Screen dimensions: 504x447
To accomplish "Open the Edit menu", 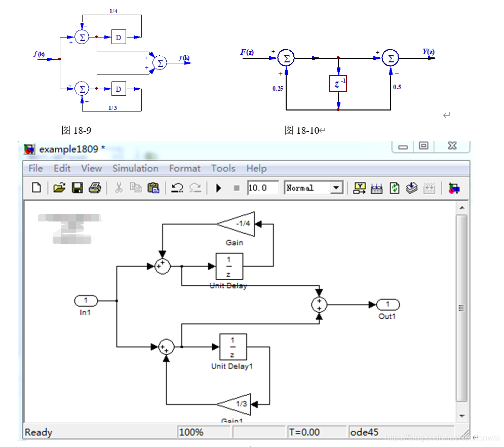I will point(62,168).
